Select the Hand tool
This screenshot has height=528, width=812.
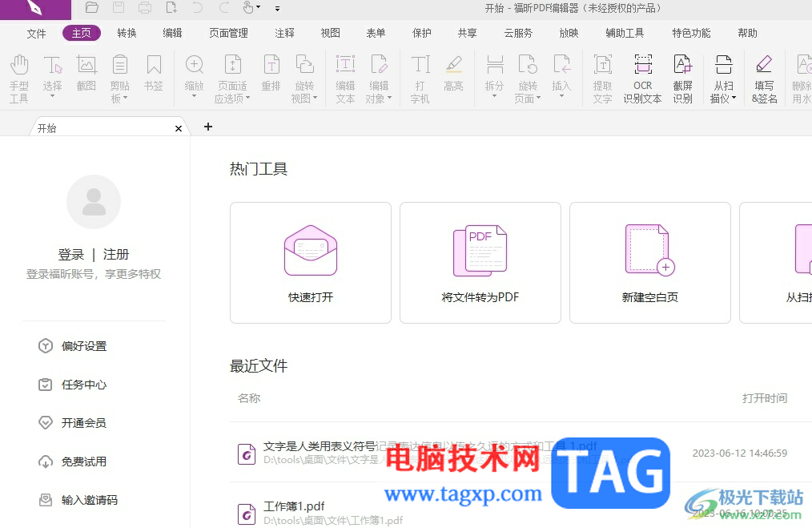[19, 79]
